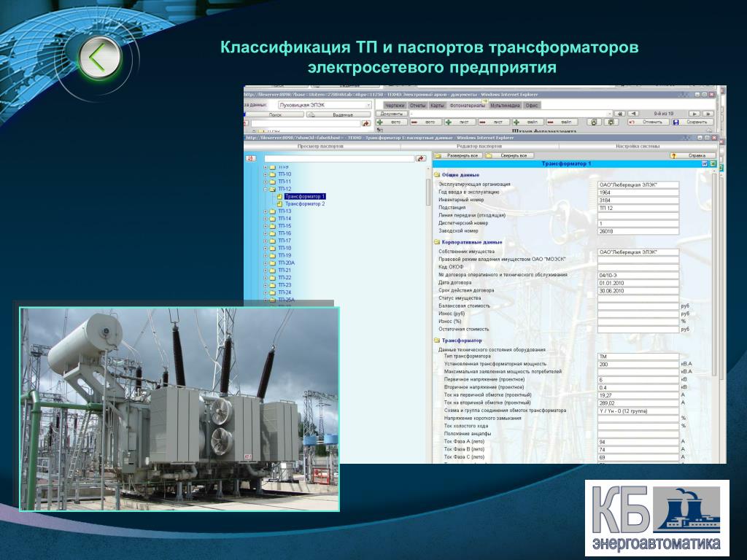Screen dimensions: 747x560
Task: Go back with the green arrow button
Action: (99, 58)
